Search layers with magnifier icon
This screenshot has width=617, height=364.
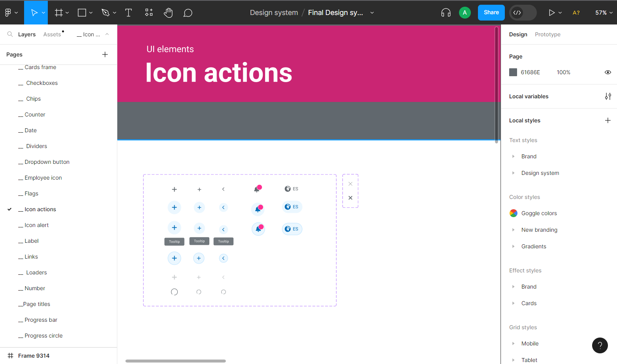click(10, 34)
